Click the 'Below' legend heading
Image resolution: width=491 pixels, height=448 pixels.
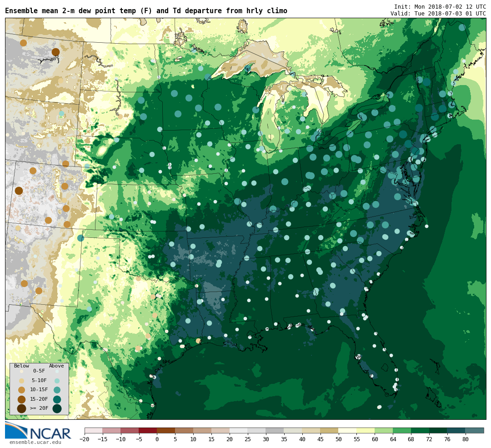(22, 366)
